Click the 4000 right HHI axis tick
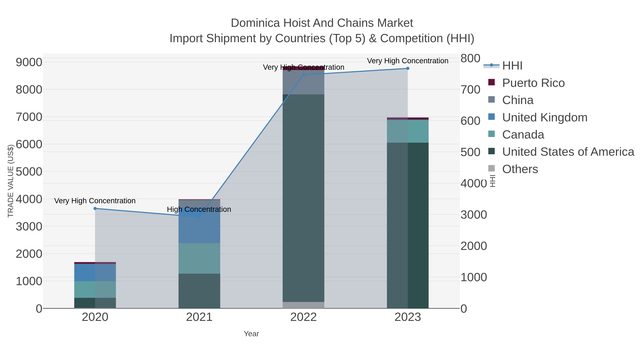 (474, 183)
